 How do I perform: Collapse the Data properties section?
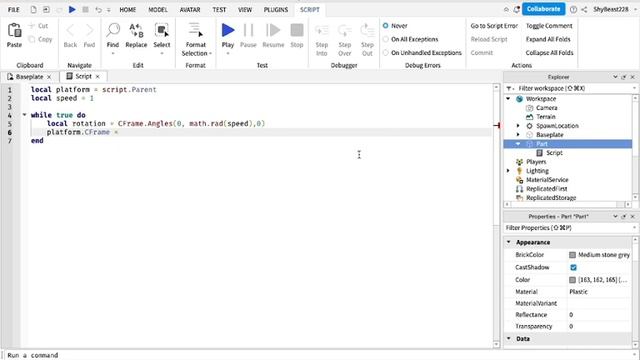(x=509, y=338)
